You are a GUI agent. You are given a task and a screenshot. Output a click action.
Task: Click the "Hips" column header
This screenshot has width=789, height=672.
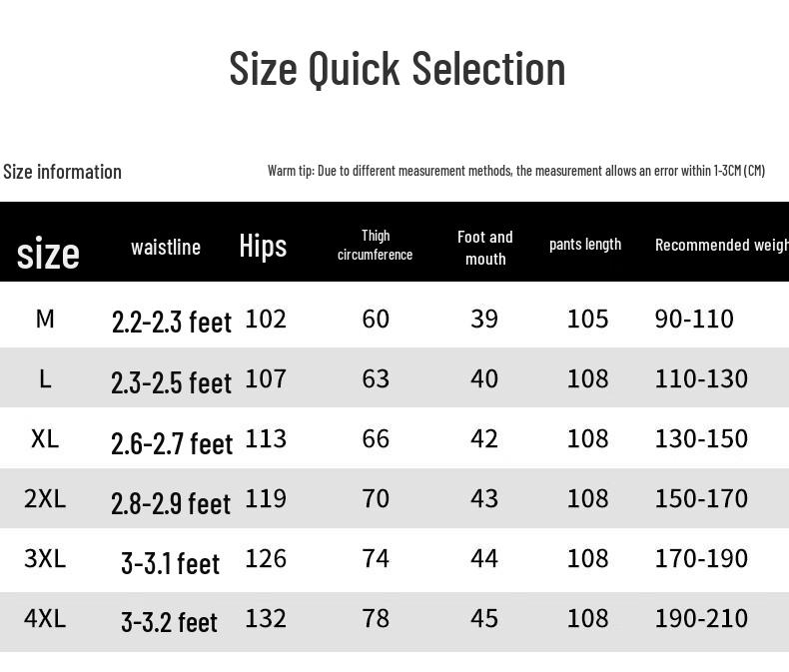click(263, 246)
